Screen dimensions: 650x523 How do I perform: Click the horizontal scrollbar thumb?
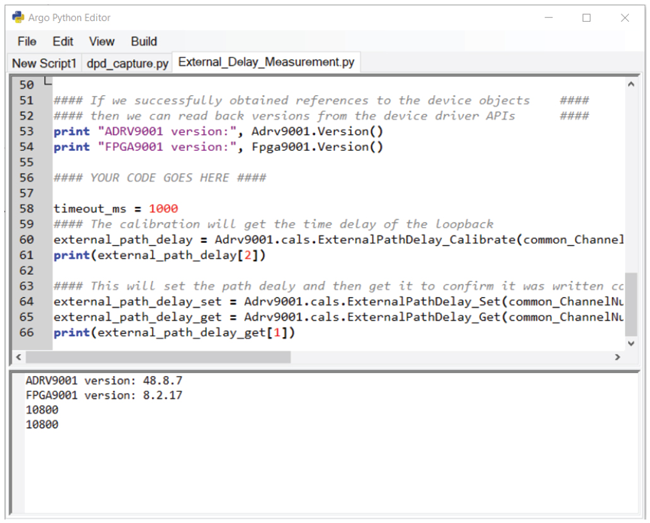click(x=160, y=357)
